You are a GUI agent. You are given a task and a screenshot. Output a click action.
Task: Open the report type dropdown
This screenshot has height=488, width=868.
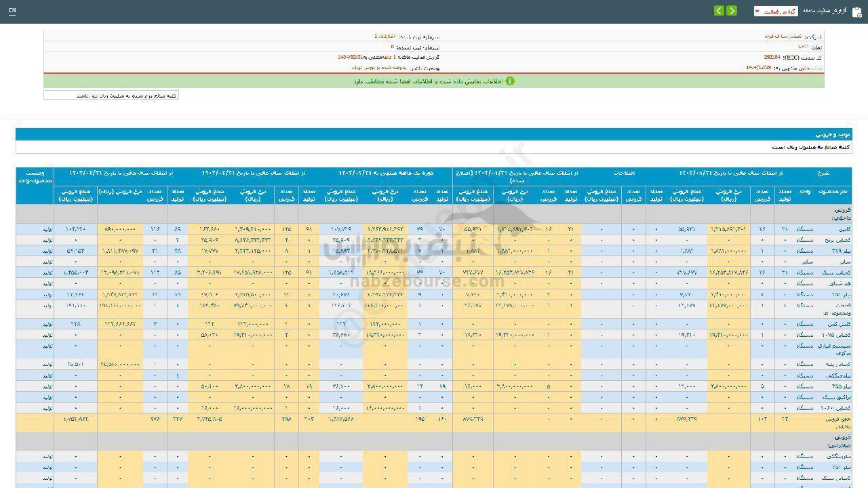[776, 12]
